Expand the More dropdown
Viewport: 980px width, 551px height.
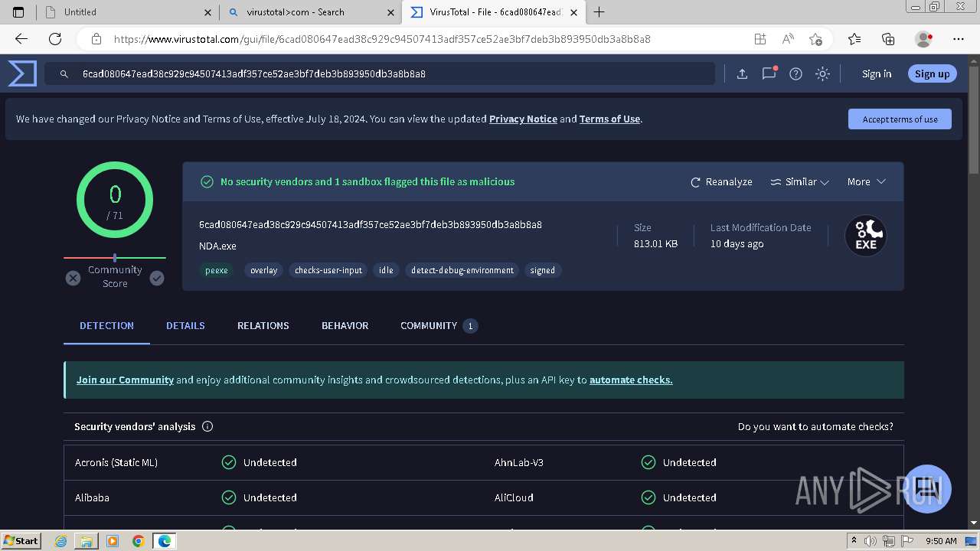[866, 182]
